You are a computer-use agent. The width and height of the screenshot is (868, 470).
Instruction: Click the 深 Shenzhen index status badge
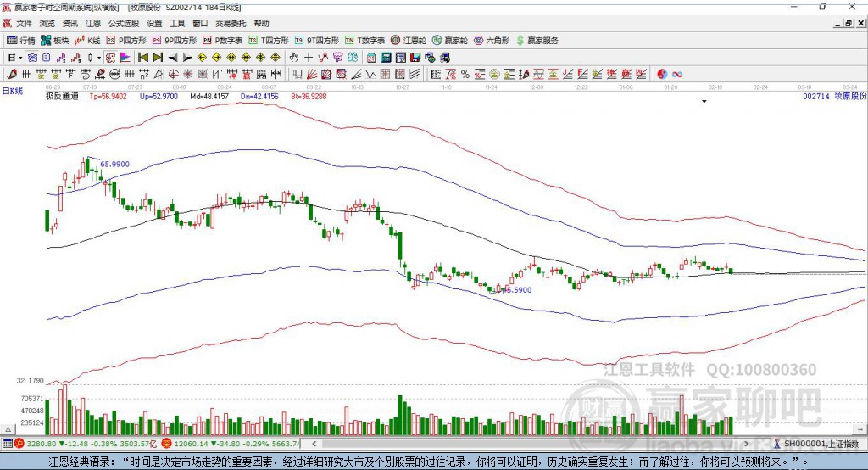coord(167,444)
